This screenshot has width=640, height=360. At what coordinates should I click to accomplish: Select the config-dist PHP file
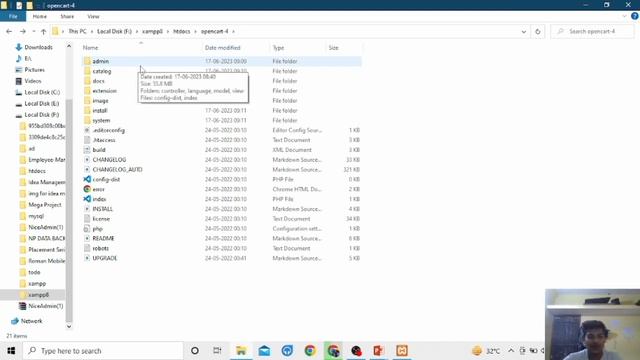point(106,179)
